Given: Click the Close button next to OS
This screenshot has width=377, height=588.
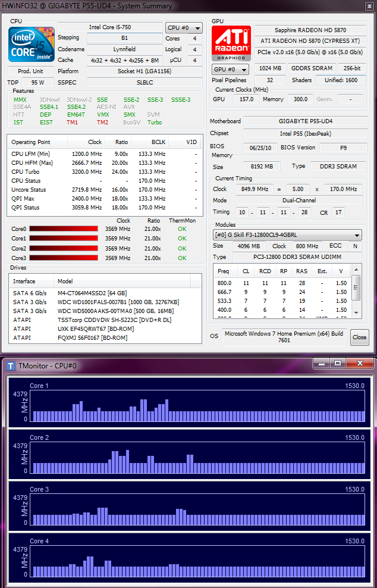Looking at the screenshot, I should click(x=359, y=337).
